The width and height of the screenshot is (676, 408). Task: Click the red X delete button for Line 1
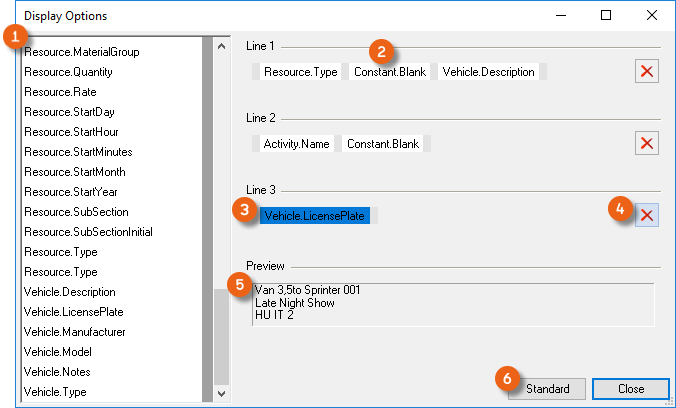tap(647, 72)
